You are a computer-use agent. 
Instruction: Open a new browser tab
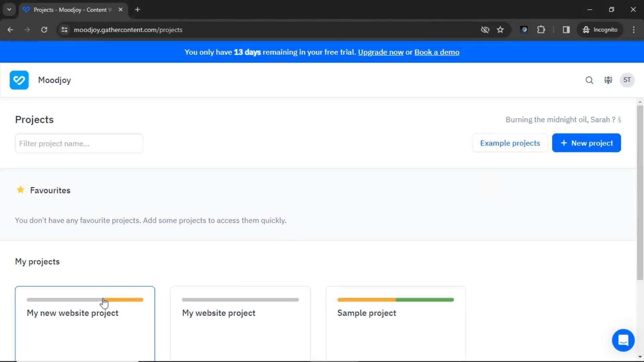pos(138,9)
